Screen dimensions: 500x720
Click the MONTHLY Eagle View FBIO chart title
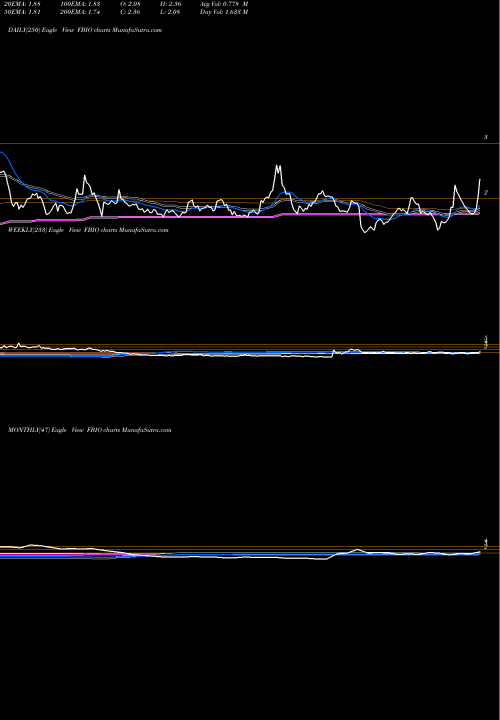(90, 430)
